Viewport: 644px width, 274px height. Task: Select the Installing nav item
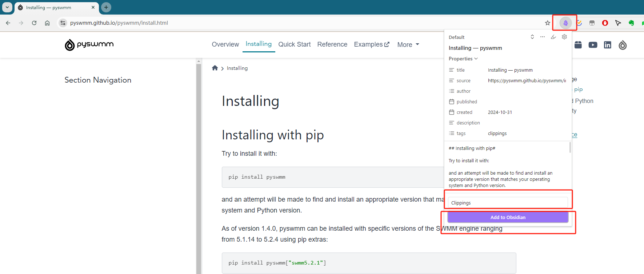(259, 44)
